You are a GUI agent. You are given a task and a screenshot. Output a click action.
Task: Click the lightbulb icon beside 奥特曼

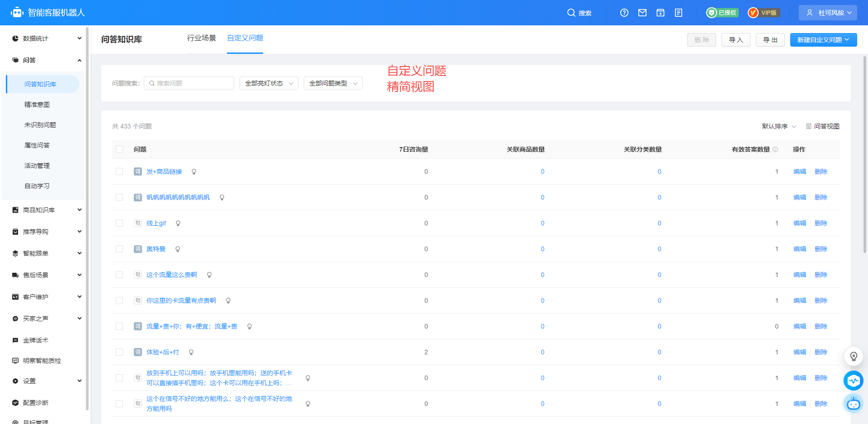coord(178,249)
